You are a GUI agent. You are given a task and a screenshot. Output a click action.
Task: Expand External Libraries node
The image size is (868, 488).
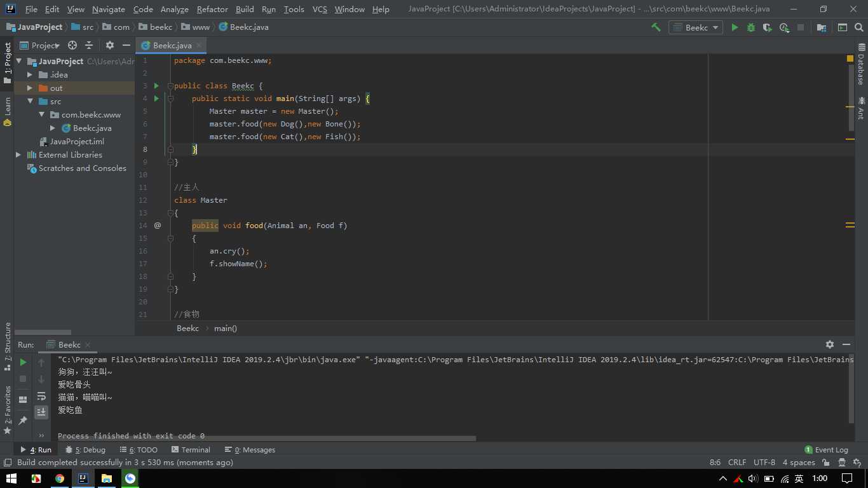coord(18,155)
